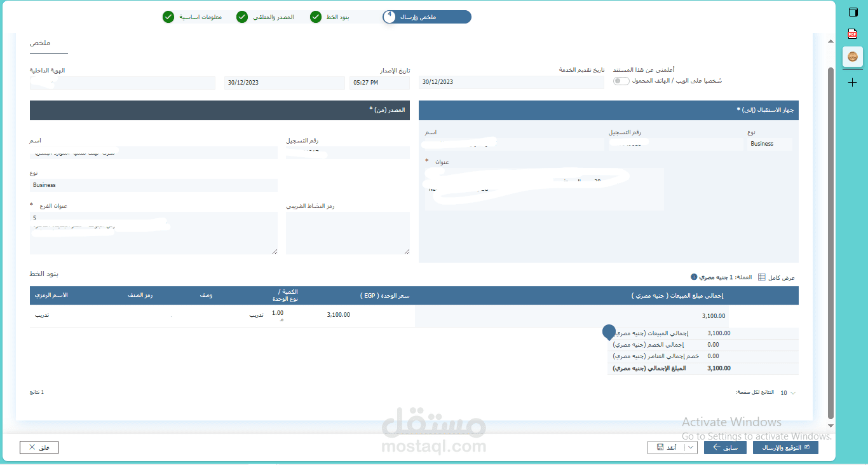The image size is (868, 465).
Task: Click the عرض كامل full view link
Action: click(782, 278)
